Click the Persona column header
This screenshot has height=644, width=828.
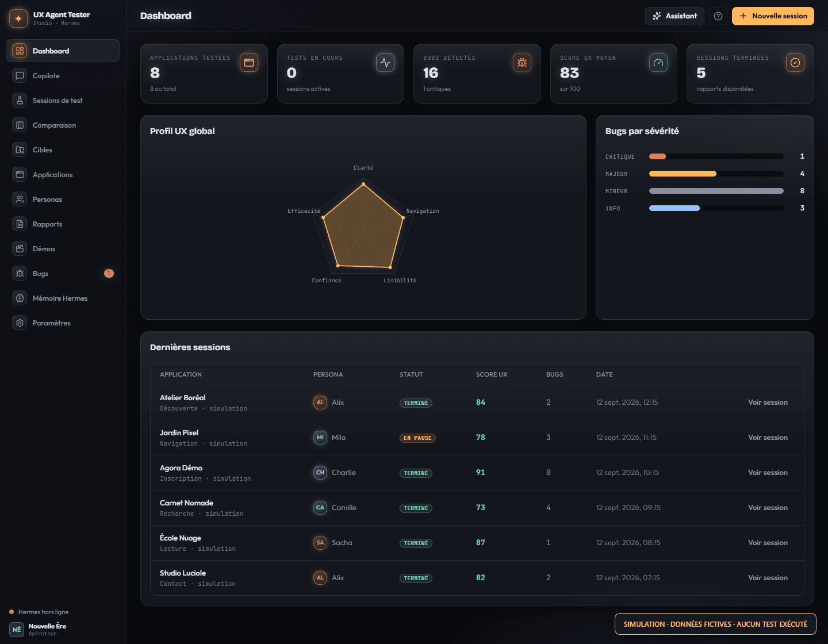328,374
